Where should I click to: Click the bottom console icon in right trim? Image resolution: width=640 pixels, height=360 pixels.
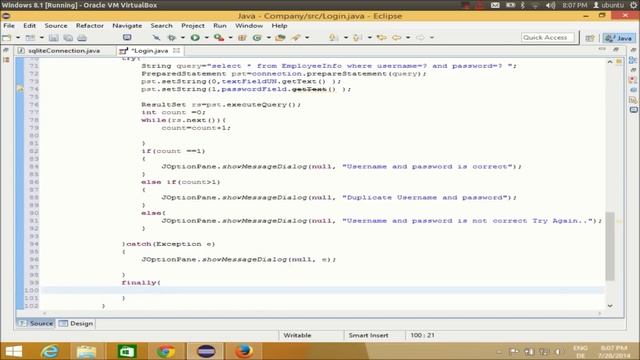[633, 110]
